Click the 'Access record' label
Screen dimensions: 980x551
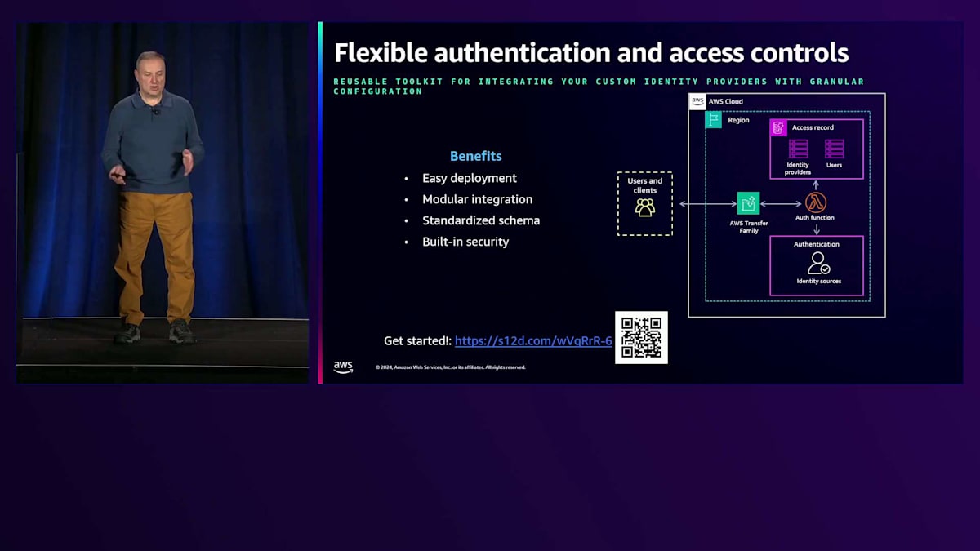(813, 127)
